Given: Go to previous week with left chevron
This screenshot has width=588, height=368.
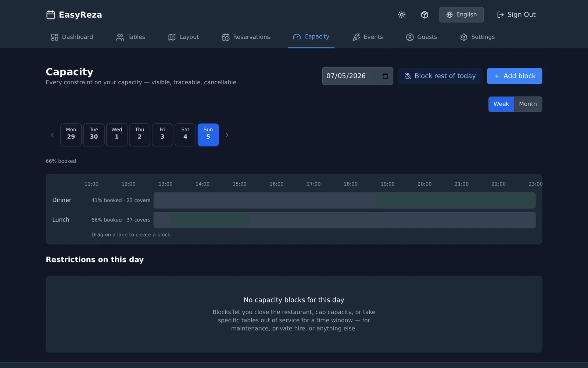Looking at the screenshot, I should (x=52, y=135).
